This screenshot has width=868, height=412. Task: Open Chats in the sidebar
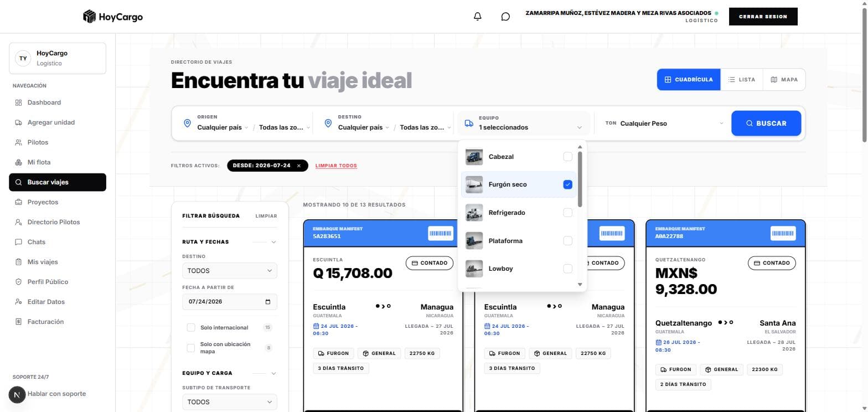[x=58, y=242]
